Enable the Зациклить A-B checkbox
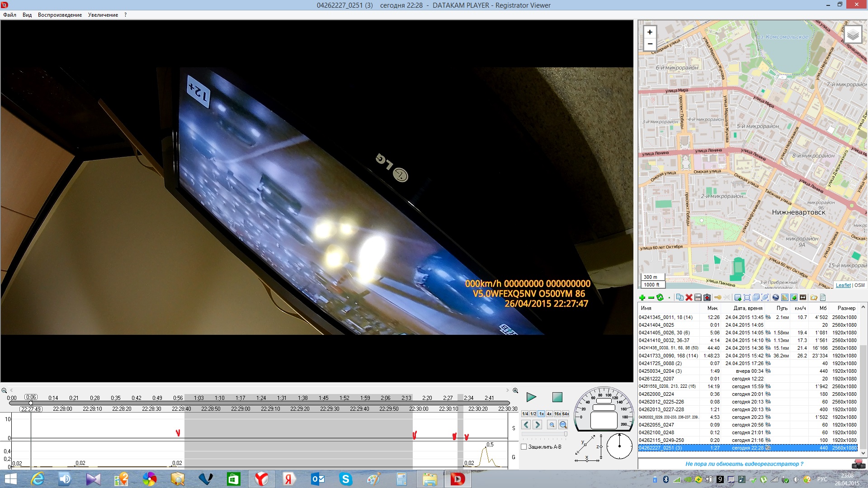 point(524,447)
